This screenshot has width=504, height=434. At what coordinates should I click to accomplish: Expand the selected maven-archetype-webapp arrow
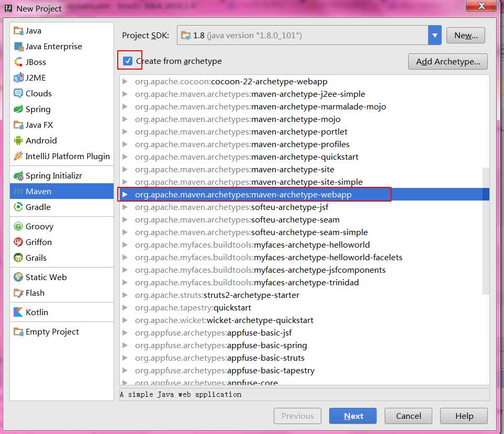[x=125, y=195]
